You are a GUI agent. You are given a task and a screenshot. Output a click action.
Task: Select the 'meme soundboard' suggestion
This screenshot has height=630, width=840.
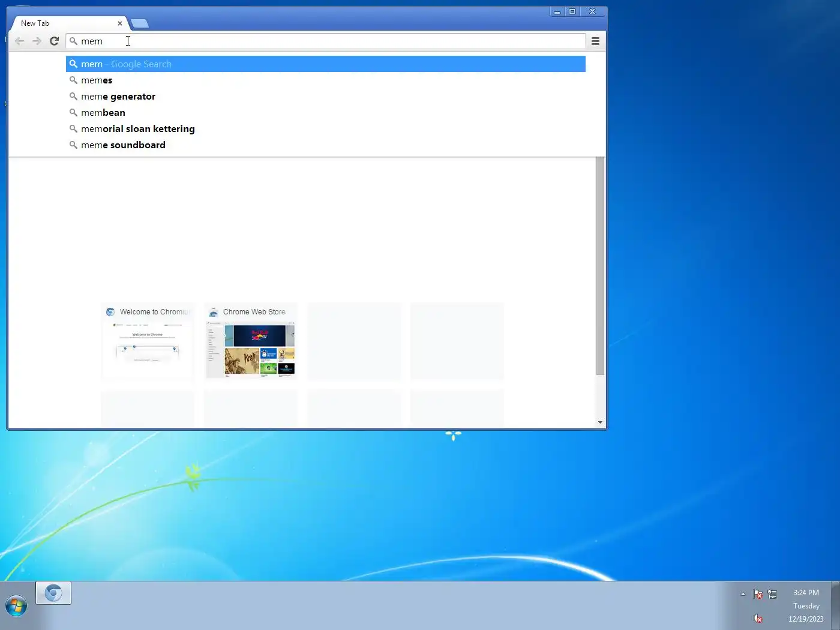(x=325, y=145)
